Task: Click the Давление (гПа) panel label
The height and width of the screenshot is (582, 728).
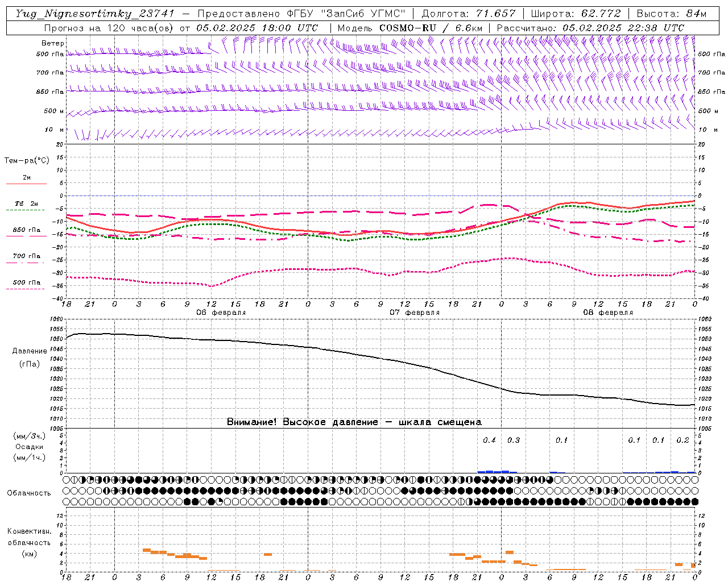Action: pos(30,357)
